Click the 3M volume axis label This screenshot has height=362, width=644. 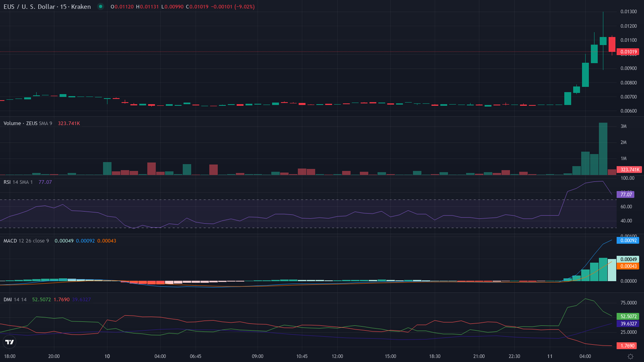point(624,127)
